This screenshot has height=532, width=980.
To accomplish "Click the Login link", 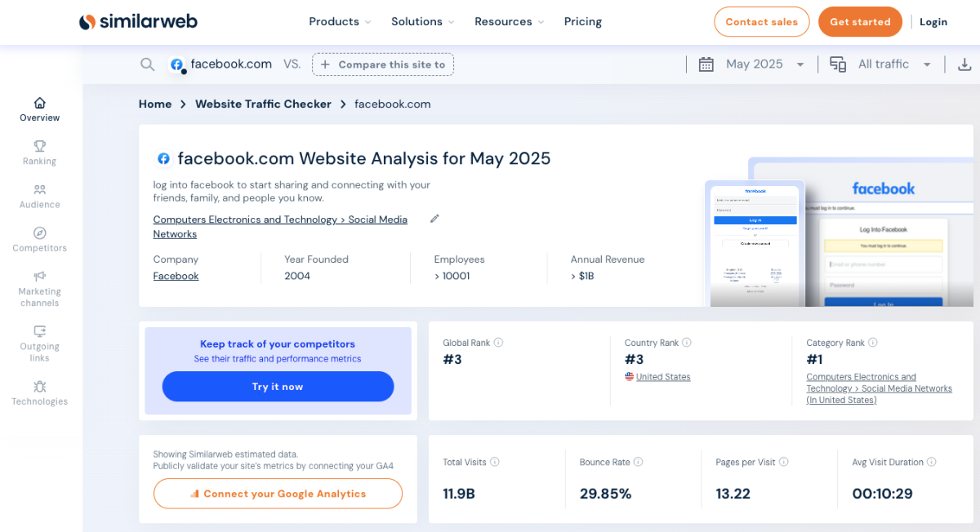I will coord(933,22).
